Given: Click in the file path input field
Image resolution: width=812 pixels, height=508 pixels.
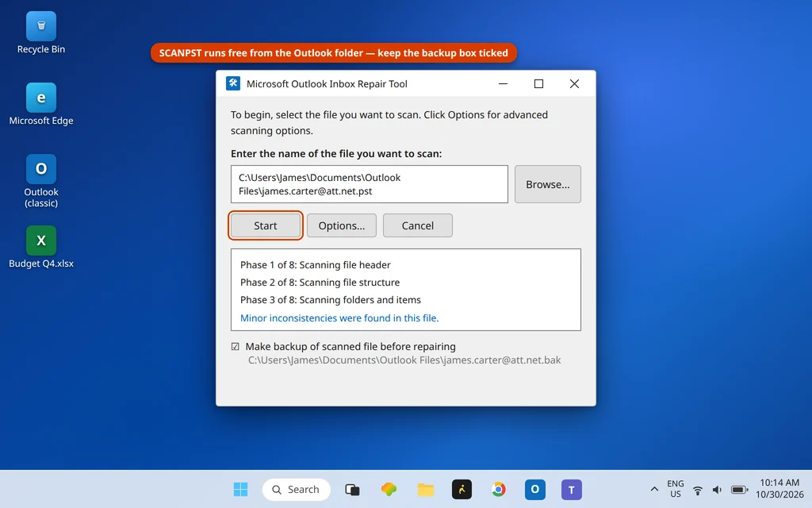Looking at the screenshot, I should pyautogui.click(x=370, y=184).
